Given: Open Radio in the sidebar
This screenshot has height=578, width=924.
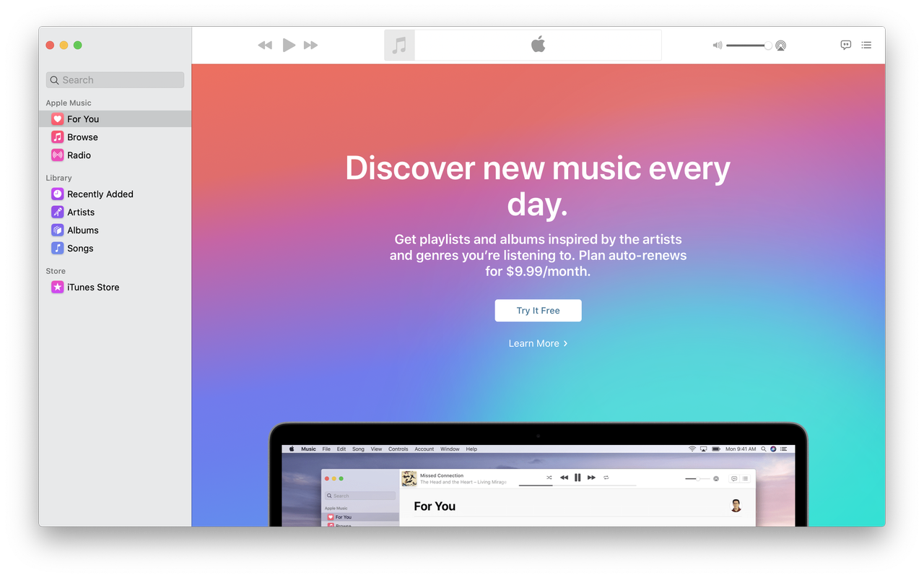Looking at the screenshot, I should pos(115,155).
